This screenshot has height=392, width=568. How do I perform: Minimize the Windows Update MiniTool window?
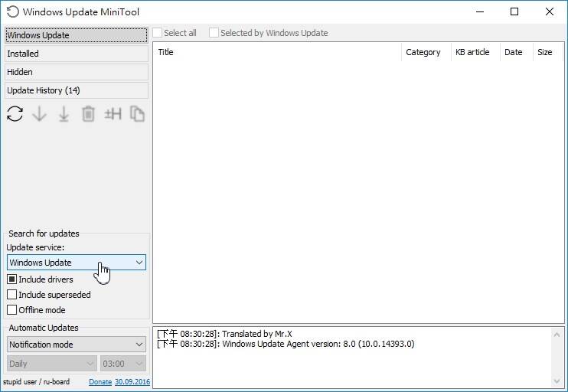(x=480, y=11)
